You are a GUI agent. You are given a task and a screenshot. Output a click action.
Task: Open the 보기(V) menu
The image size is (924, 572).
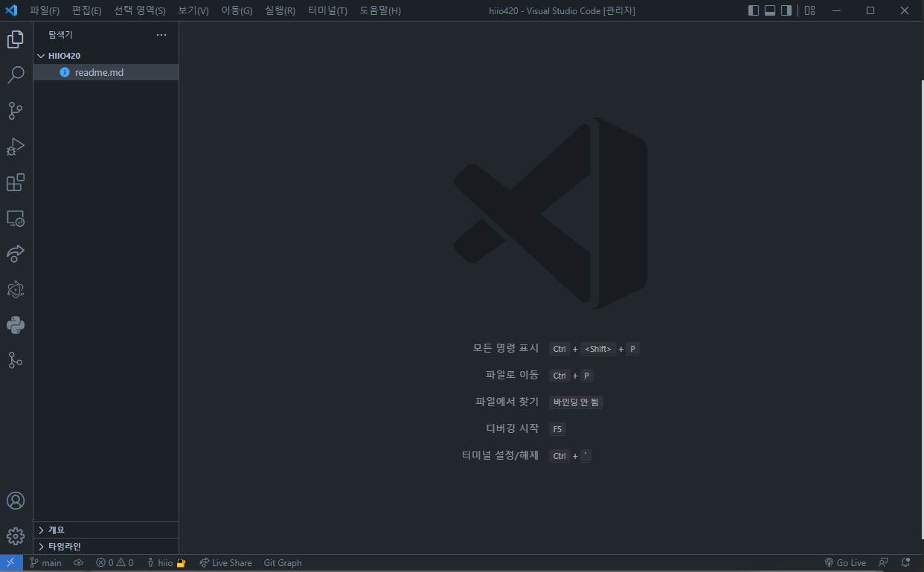(193, 10)
